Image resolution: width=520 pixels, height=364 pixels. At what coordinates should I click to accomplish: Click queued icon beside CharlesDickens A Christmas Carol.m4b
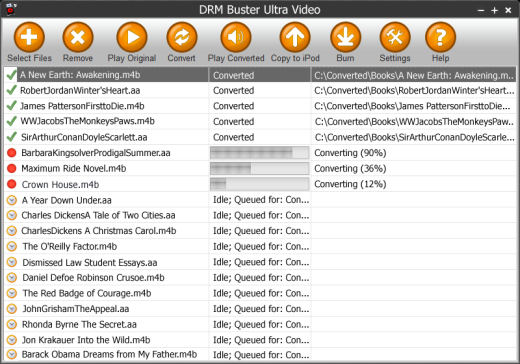point(12,231)
